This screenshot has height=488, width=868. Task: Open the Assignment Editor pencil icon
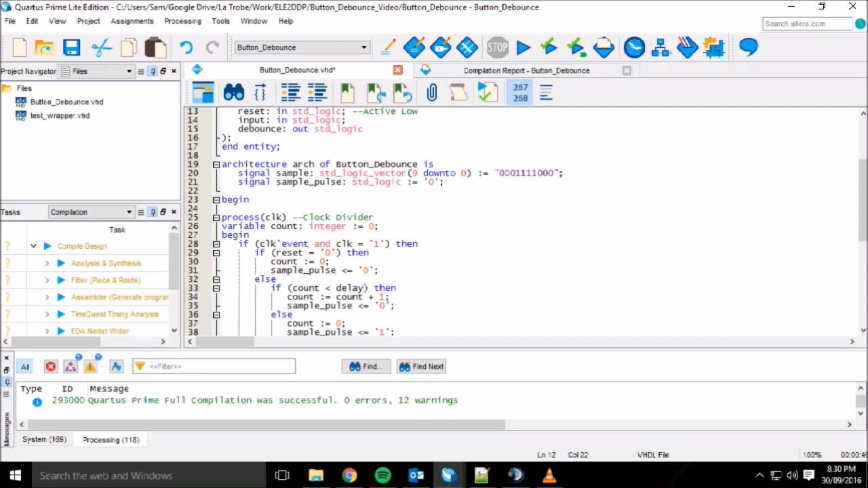389,47
